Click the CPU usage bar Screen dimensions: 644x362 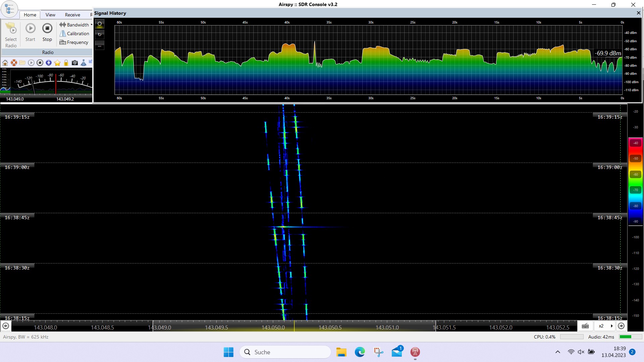[x=572, y=337]
